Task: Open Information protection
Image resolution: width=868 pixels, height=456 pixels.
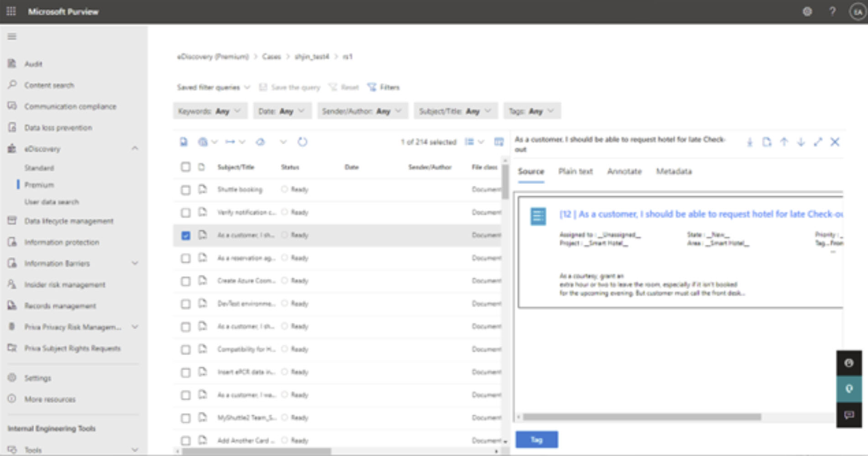Action: pyautogui.click(x=62, y=242)
